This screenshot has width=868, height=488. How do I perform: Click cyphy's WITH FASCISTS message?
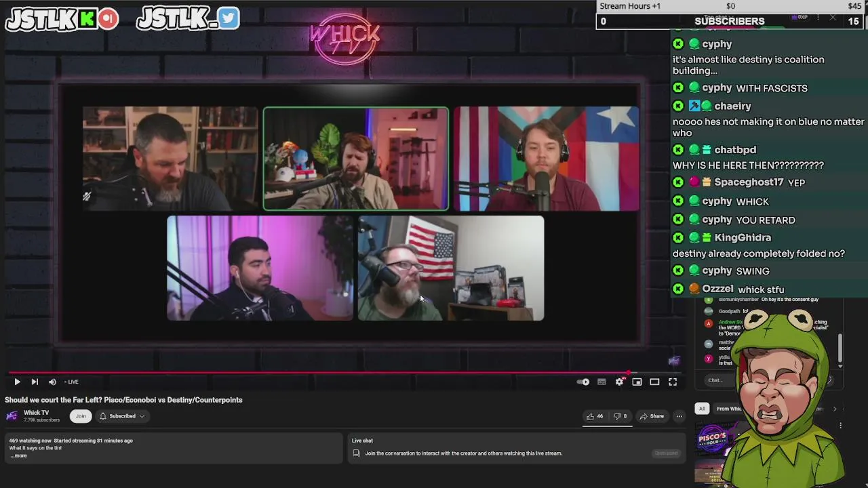772,88
